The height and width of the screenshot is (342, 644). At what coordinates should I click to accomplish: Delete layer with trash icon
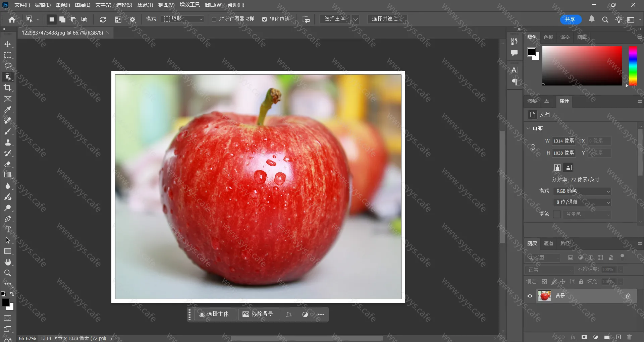coord(629,337)
